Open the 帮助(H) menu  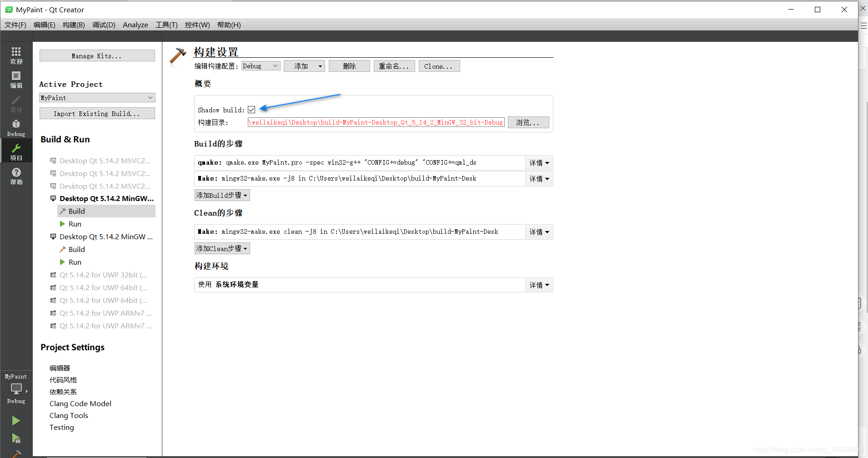coord(229,25)
